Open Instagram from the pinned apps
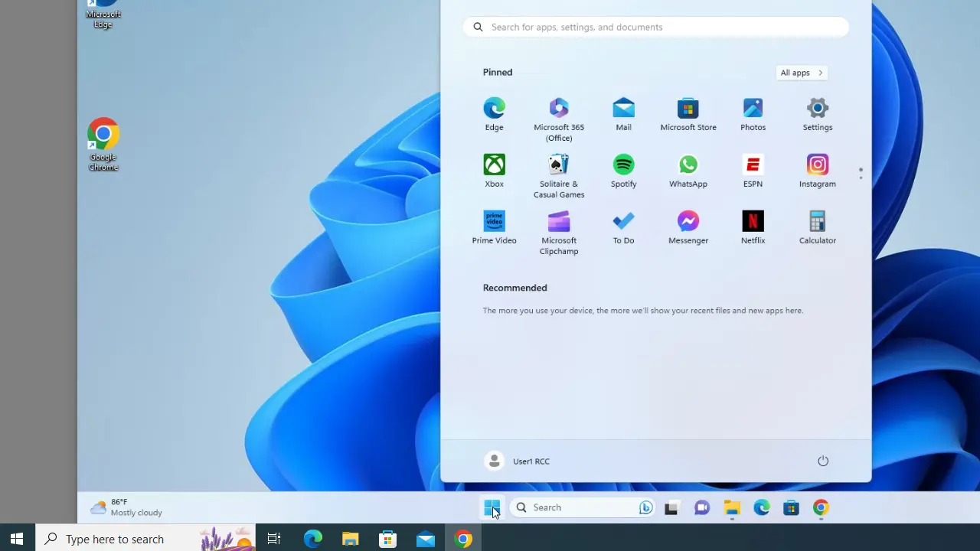 click(x=818, y=171)
